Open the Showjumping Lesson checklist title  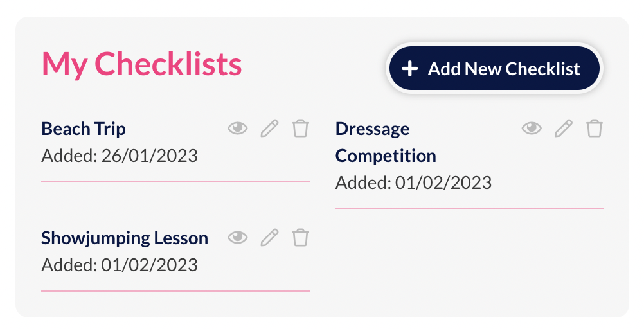coord(125,238)
